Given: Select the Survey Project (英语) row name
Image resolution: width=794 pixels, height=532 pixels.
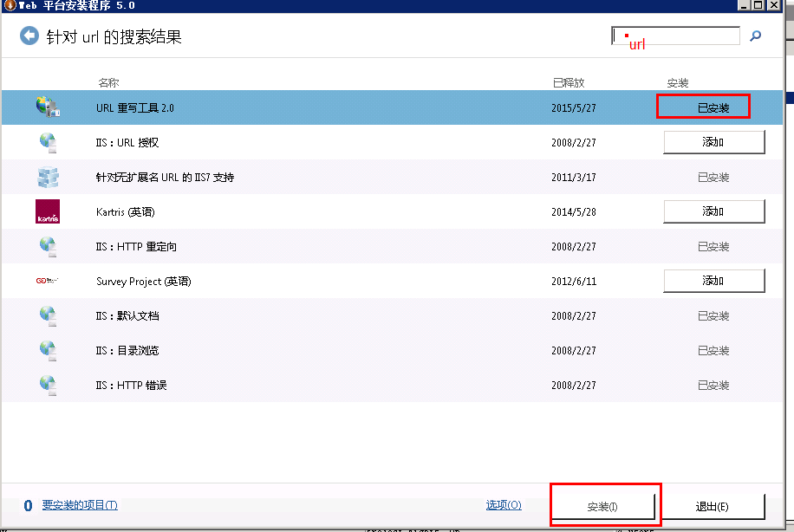Looking at the screenshot, I should (144, 282).
